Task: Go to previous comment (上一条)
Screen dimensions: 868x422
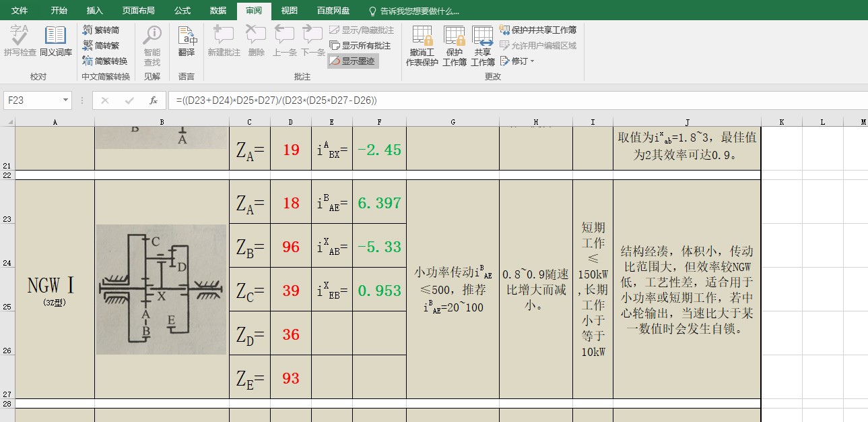Action: 285,40
